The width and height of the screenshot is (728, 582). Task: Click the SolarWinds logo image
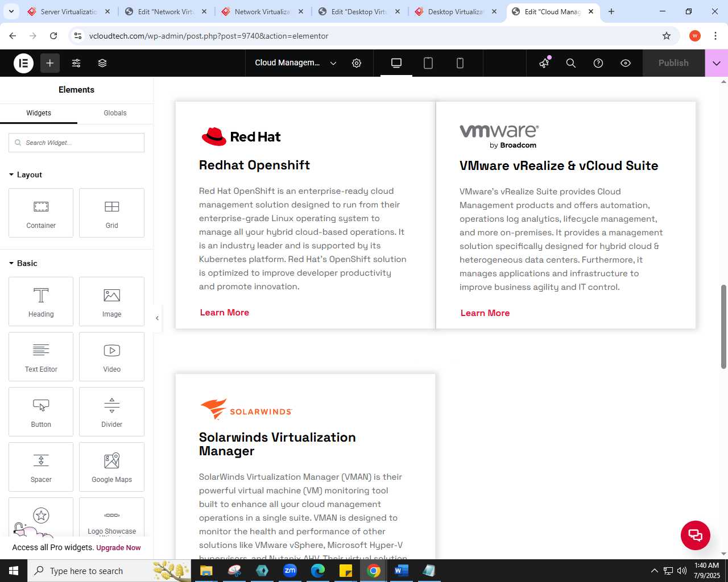246,409
